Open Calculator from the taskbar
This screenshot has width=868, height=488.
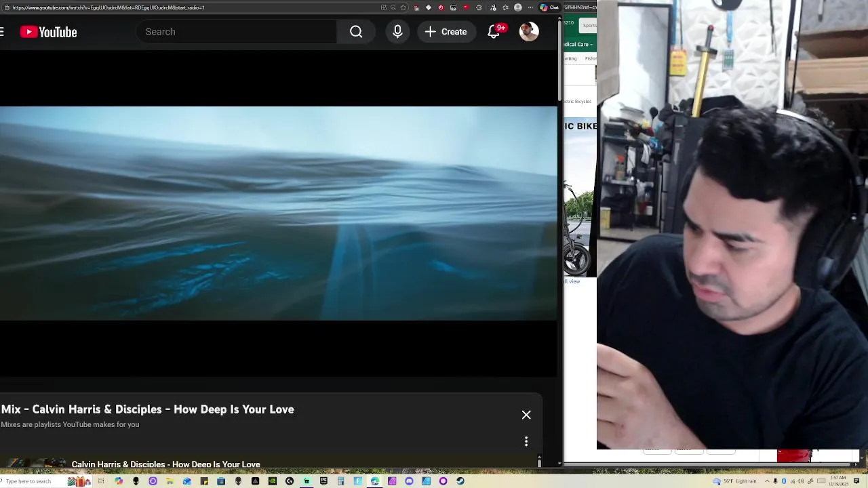tap(340, 481)
